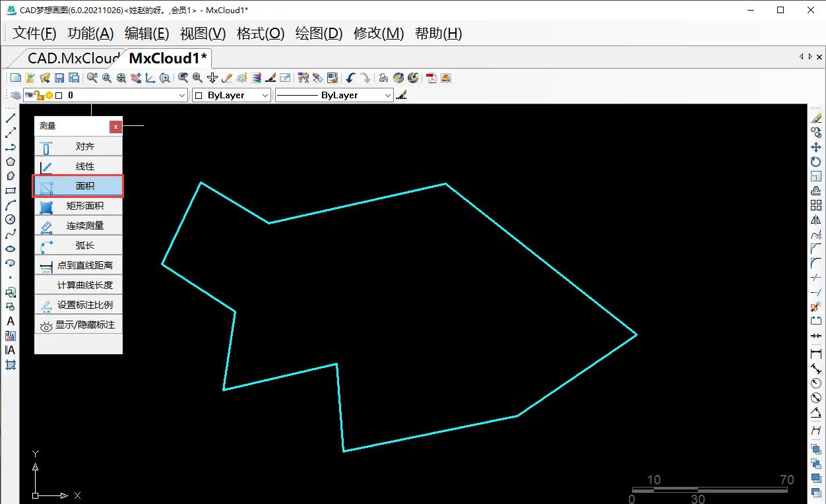This screenshot has width=826, height=504.
Task: Click the Redo arrow icon
Action: [x=365, y=78]
